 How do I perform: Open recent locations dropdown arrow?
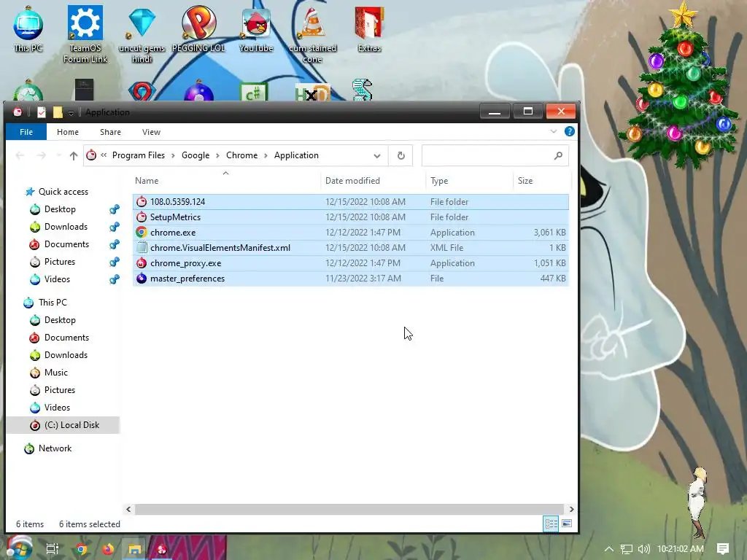[58, 155]
